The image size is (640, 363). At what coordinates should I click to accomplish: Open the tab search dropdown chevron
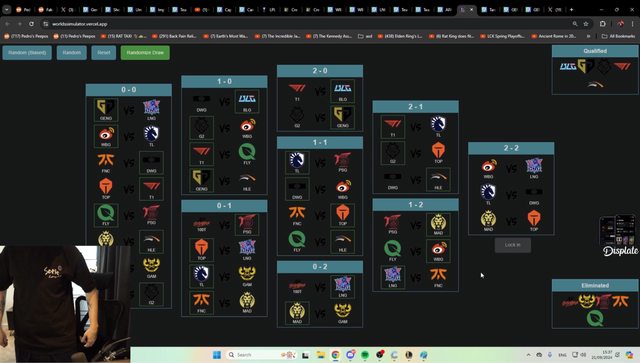[7, 9]
